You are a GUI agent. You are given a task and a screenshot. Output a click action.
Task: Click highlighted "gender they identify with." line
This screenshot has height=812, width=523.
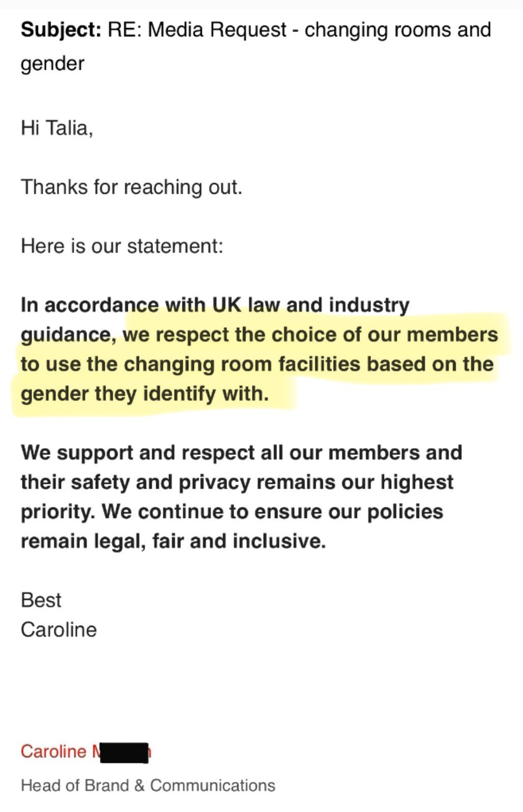[145, 394]
